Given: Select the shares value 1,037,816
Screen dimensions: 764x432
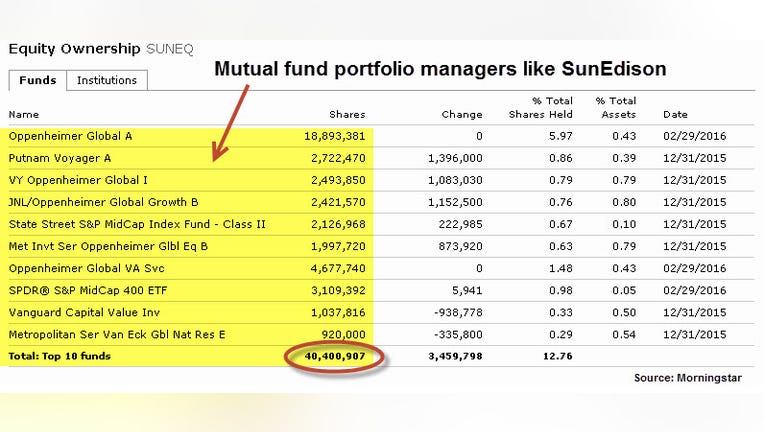Looking at the screenshot, I should coord(338,313).
